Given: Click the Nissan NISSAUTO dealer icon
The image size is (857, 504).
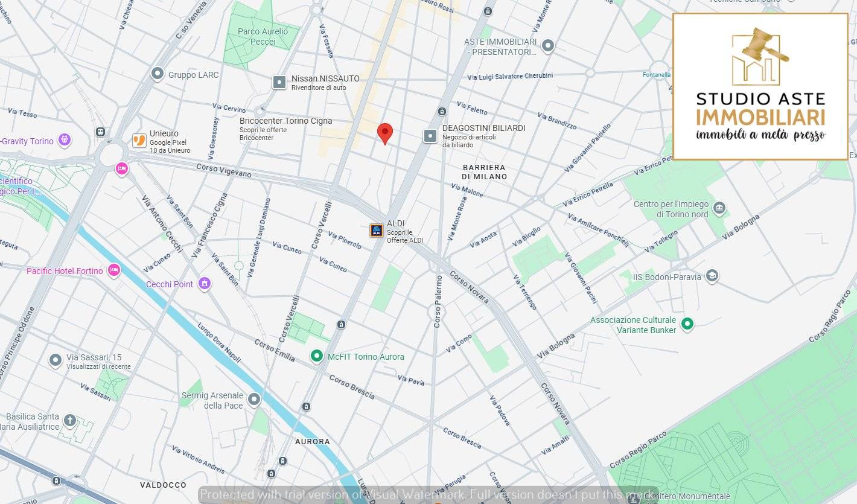Looking at the screenshot, I should point(279,82).
